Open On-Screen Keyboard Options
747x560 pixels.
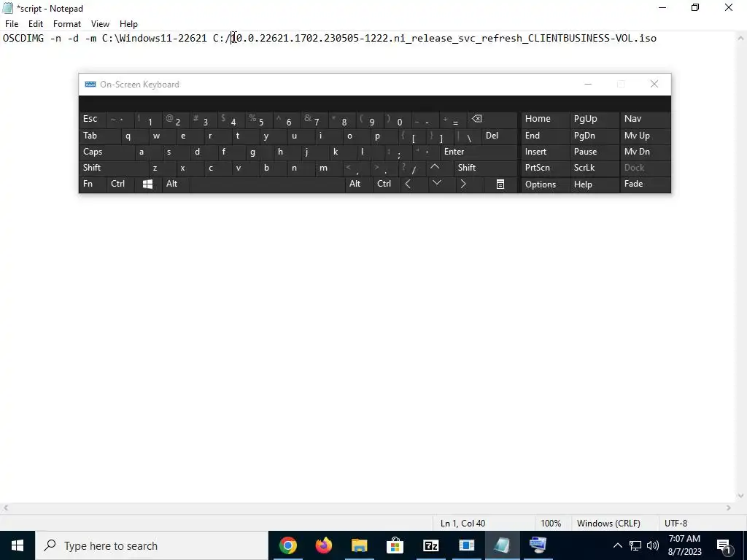pyautogui.click(x=544, y=184)
